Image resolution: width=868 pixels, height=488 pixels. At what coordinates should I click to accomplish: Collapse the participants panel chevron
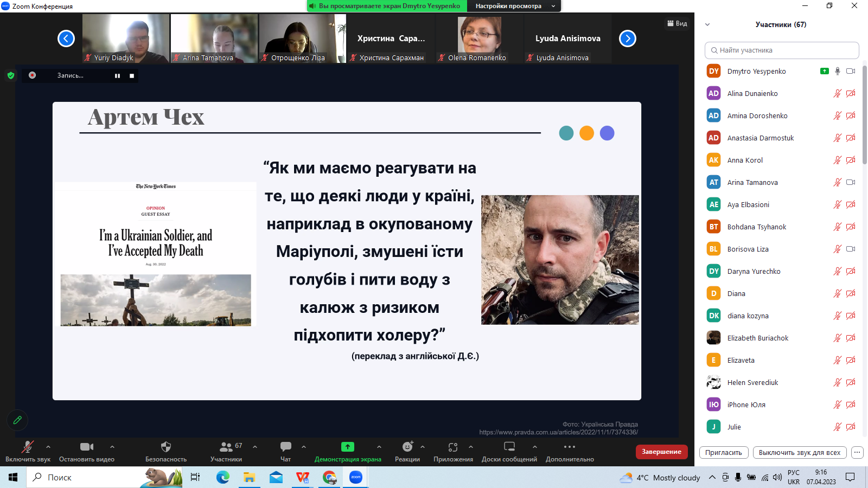pos(707,24)
